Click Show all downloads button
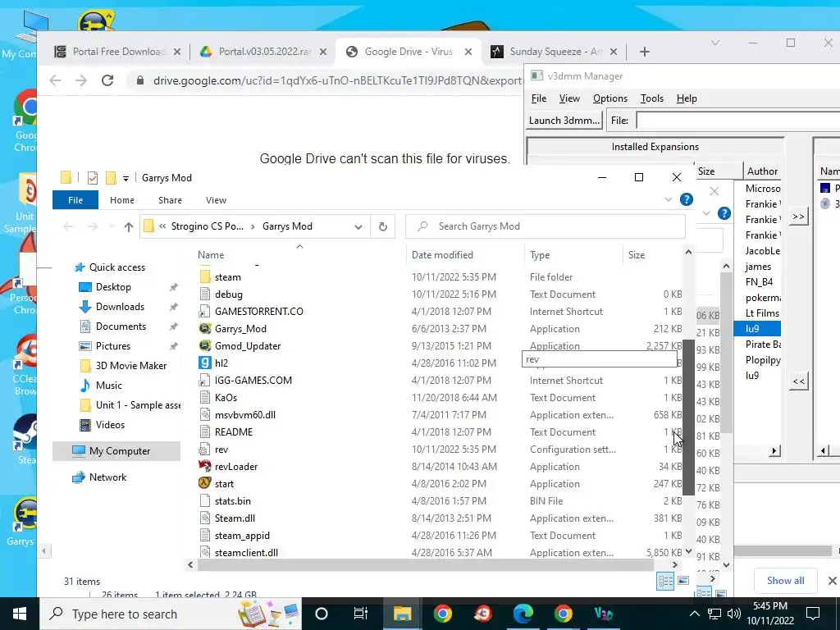This screenshot has width=840, height=630. tap(785, 581)
